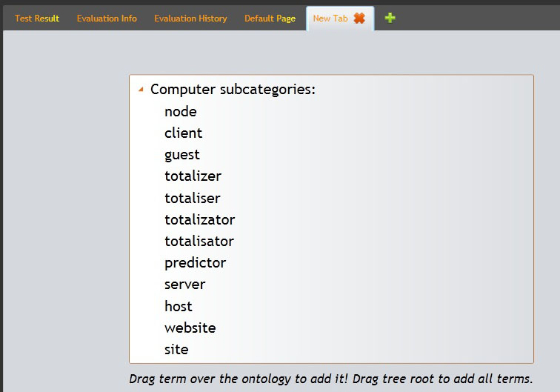Select the totalizator term
Viewport: 560px width, 392px height.
pyautogui.click(x=199, y=219)
